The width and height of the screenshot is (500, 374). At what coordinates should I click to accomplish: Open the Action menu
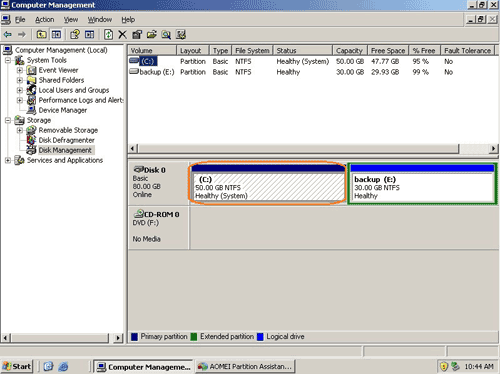[45, 20]
